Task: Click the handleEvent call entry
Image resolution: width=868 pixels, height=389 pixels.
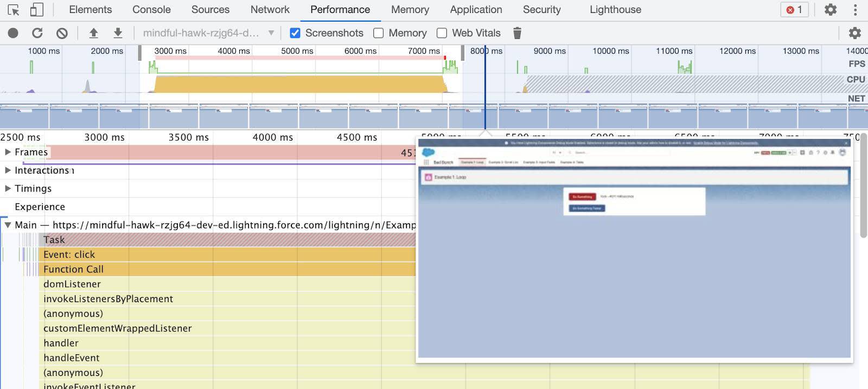Action: tap(228, 358)
